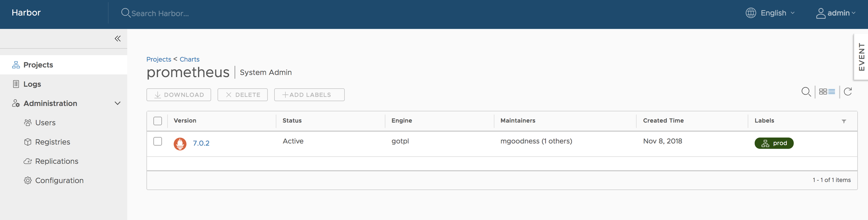The image size is (868, 220).
Task: Open version 7.0.2 link
Action: point(201,144)
